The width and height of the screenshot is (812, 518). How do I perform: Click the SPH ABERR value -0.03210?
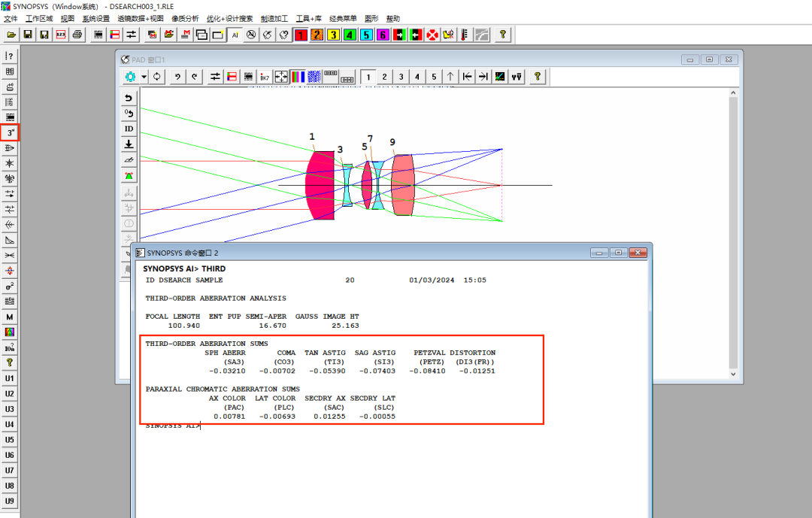(x=227, y=371)
